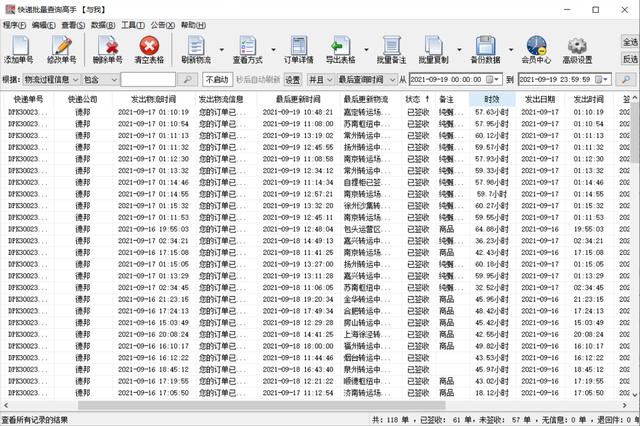Click the 不启动 auto refresh button
The image size is (640, 426).
point(217,79)
